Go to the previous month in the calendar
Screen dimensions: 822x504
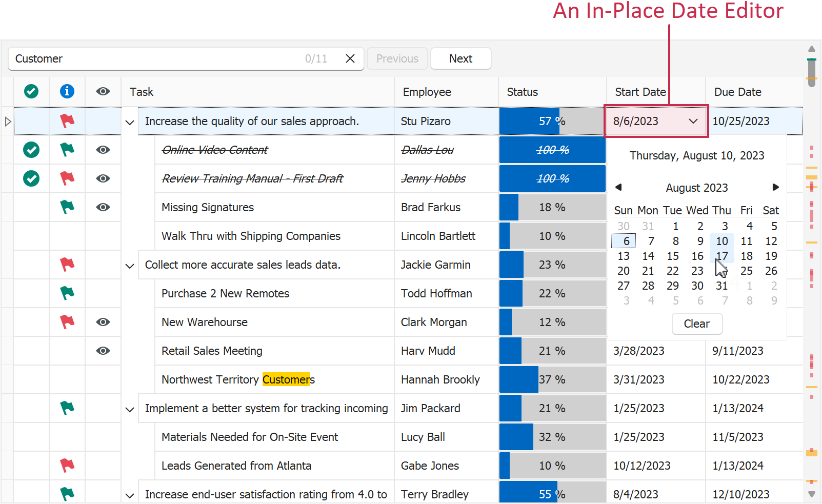click(x=618, y=187)
